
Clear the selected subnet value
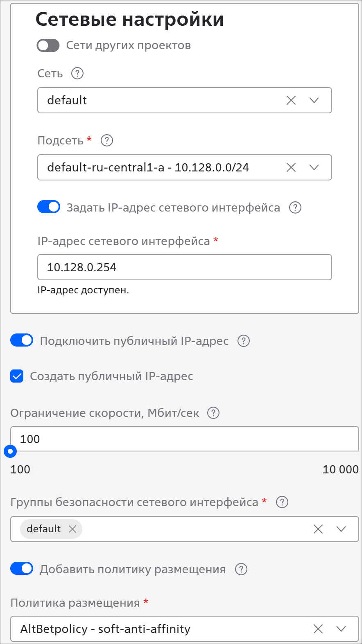pyautogui.click(x=291, y=167)
